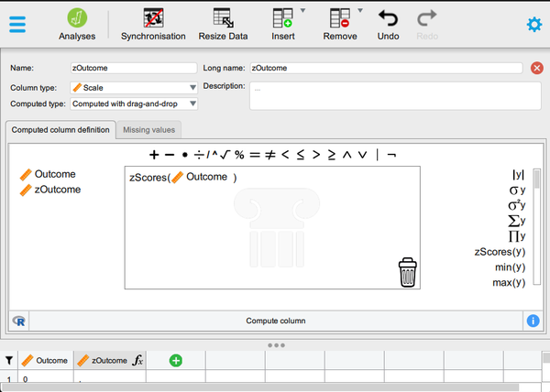Edit the Long name field

(386, 68)
